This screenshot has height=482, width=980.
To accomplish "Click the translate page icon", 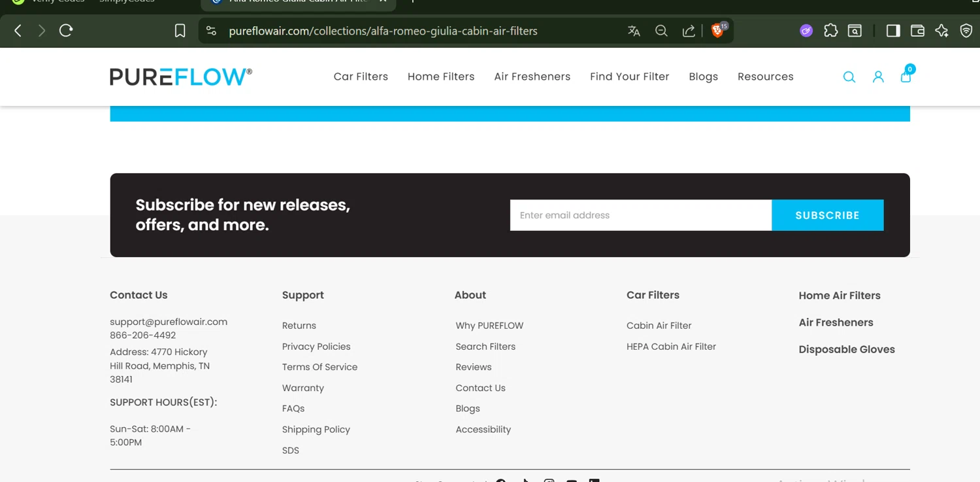I will 634,31.
